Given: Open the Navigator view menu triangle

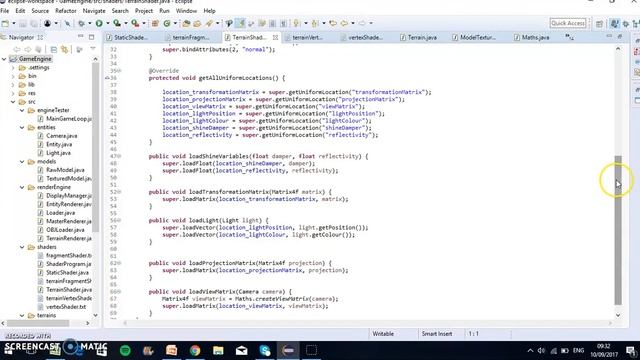Looking at the screenshot, I should (x=93, y=49).
